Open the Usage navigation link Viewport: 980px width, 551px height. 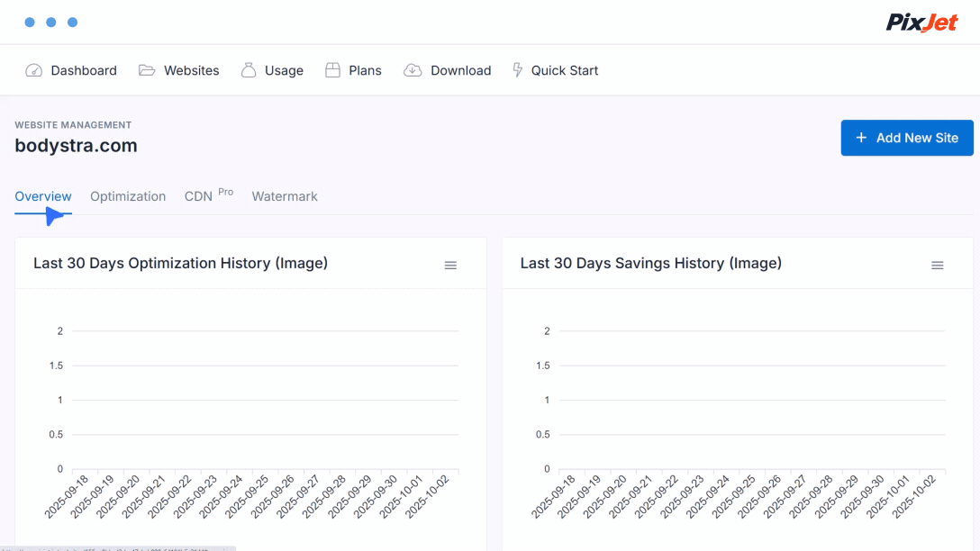tap(284, 70)
